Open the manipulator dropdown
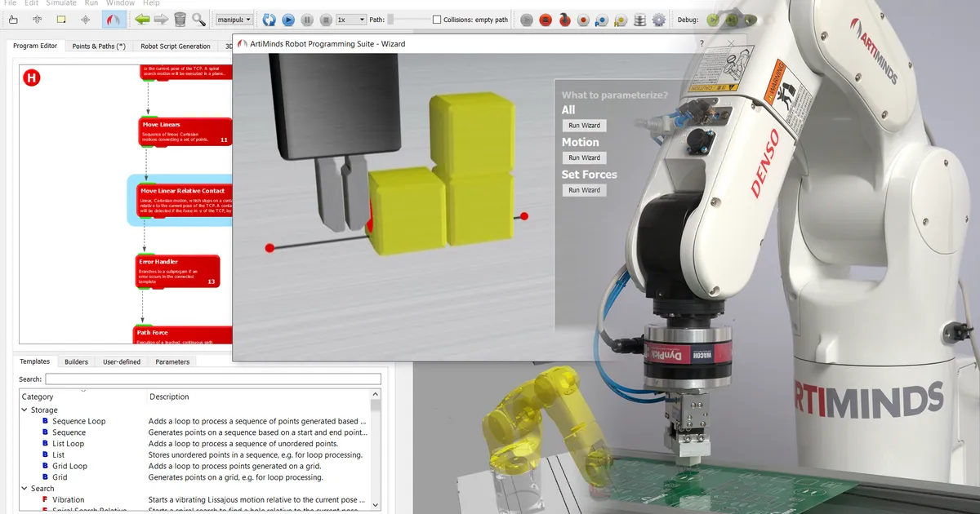The height and width of the screenshot is (514, 980). click(x=234, y=19)
